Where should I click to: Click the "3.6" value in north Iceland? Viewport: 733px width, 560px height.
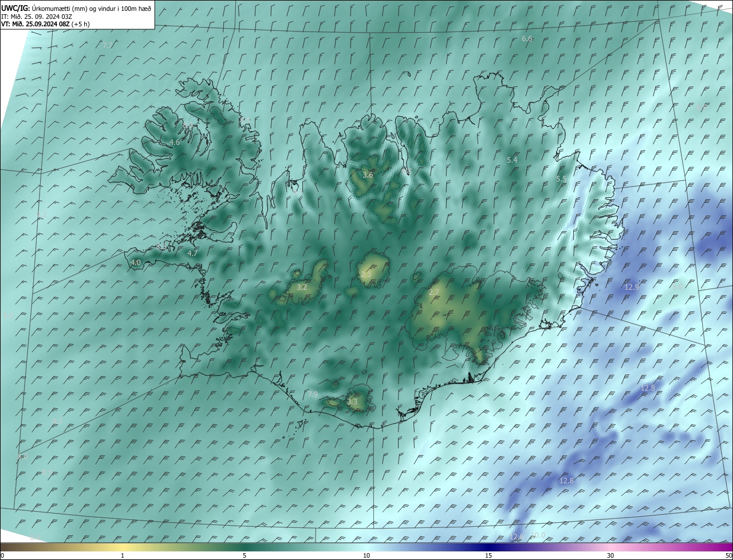coord(368,175)
